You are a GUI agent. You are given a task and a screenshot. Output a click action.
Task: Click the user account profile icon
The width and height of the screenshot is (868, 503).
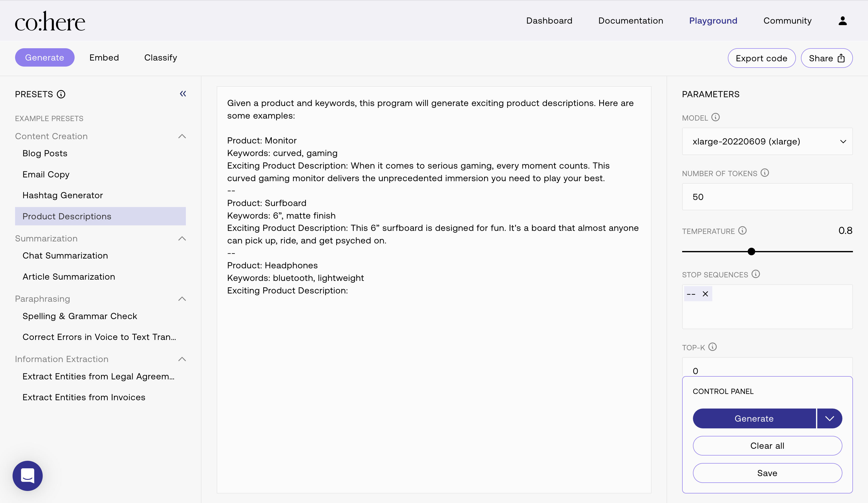point(843,21)
